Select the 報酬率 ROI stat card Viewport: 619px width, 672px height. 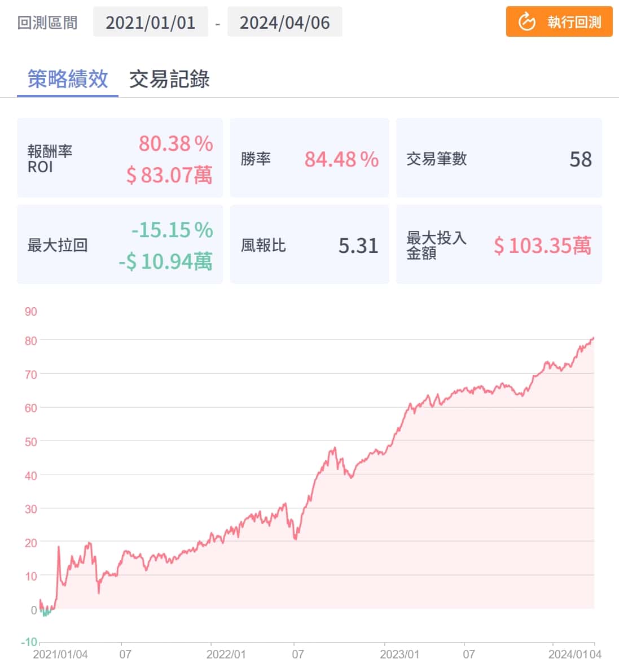pyautogui.click(x=120, y=158)
